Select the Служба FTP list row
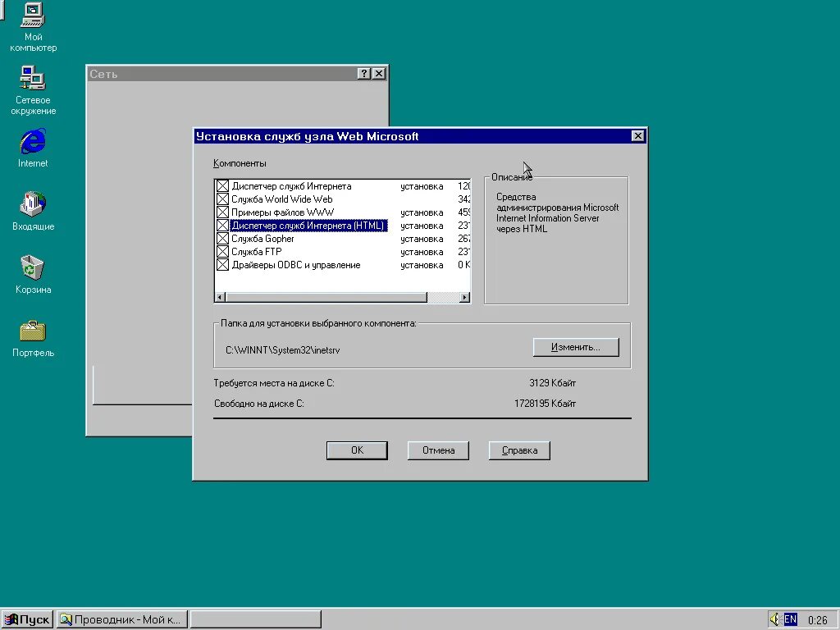The width and height of the screenshot is (840, 630). pos(342,252)
